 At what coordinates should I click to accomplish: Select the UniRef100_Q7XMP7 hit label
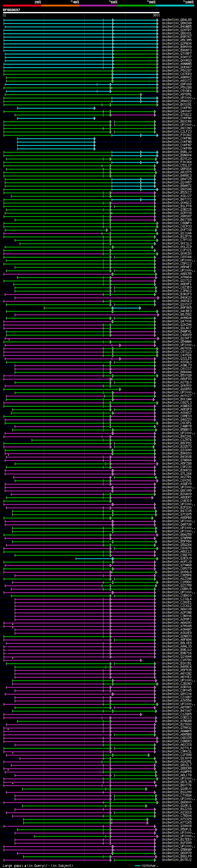[177, 54]
